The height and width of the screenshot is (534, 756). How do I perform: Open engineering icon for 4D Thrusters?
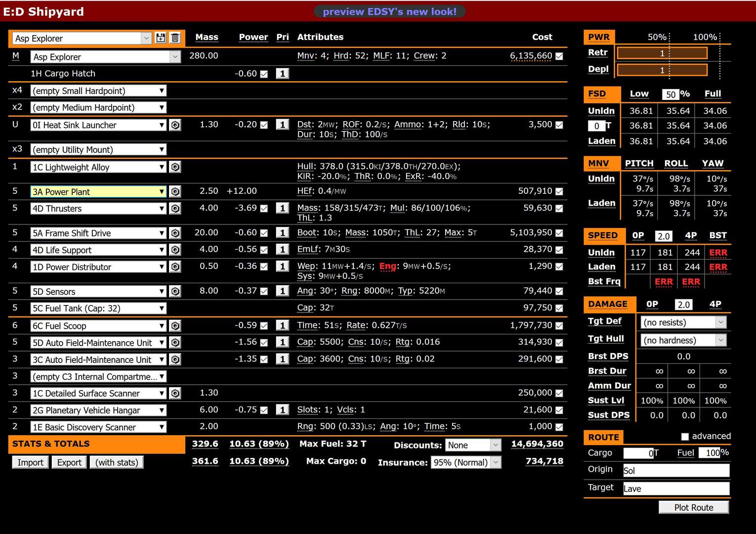click(x=175, y=209)
